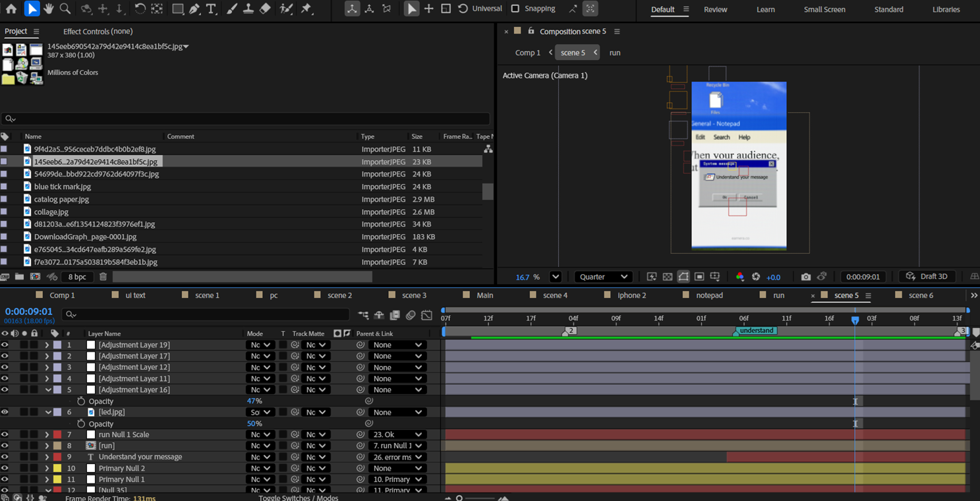
Task: Open the Review workspace
Action: (715, 9)
